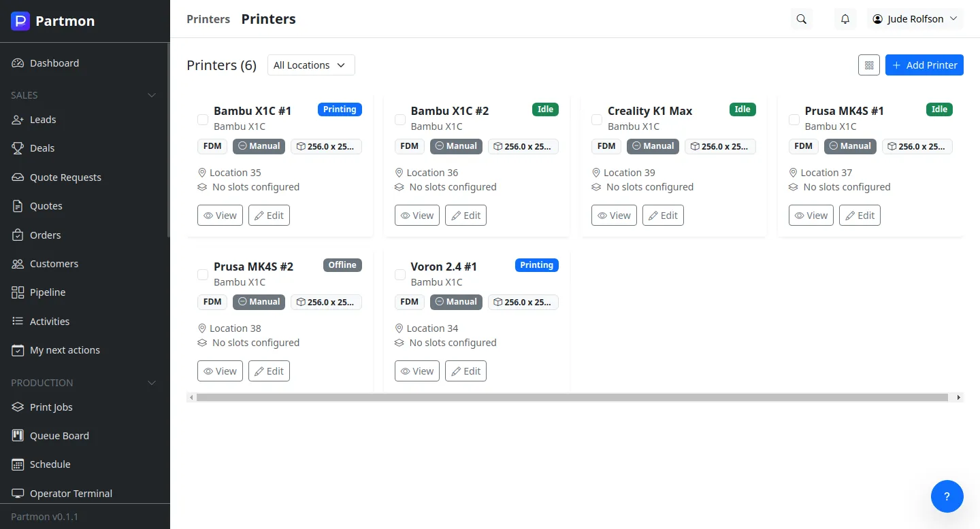This screenshot has width=980, height=529.
Task: Click the Quote Requests inbox icon
Action: coord(18,177)
